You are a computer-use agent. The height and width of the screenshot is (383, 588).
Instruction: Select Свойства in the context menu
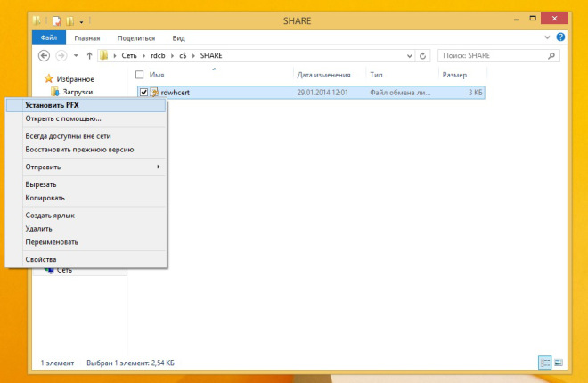41,259
